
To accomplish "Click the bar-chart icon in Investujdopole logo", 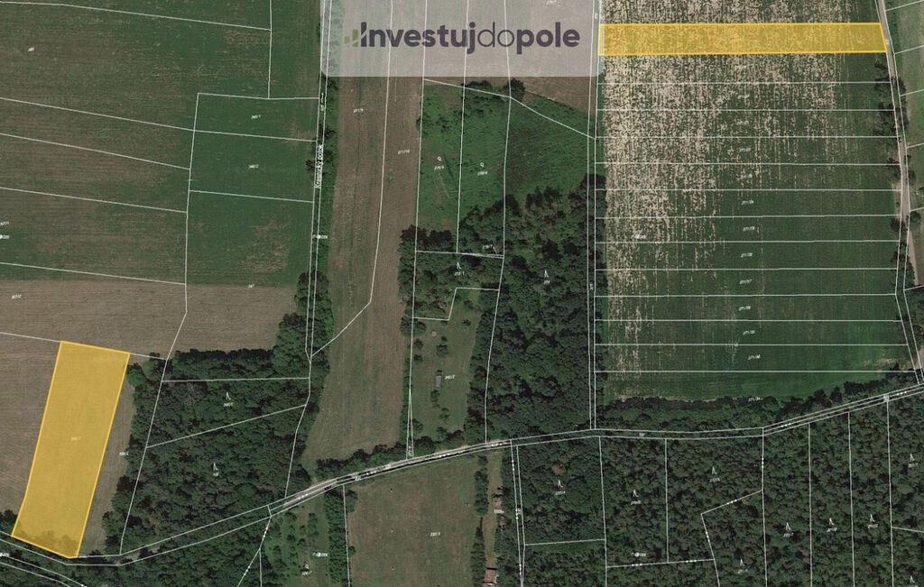I will click(351, 37).
